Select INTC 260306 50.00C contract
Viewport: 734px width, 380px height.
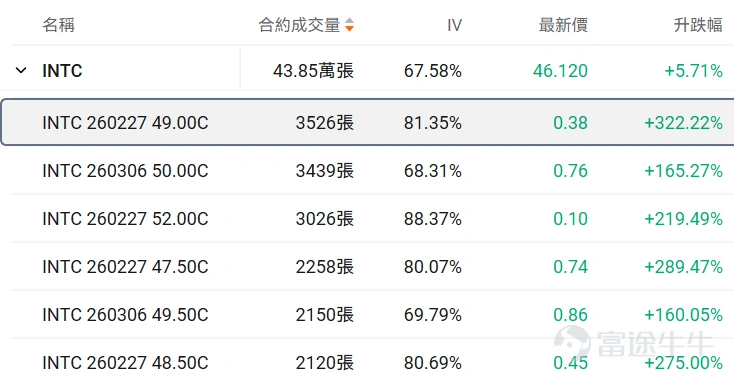pyautogui.click(x=125, y=171)
